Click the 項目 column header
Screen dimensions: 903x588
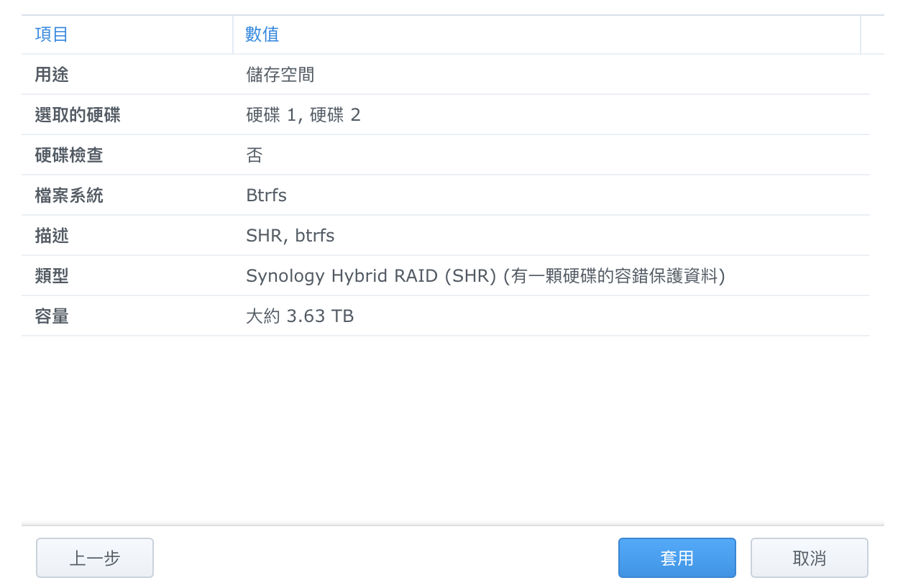52,35
